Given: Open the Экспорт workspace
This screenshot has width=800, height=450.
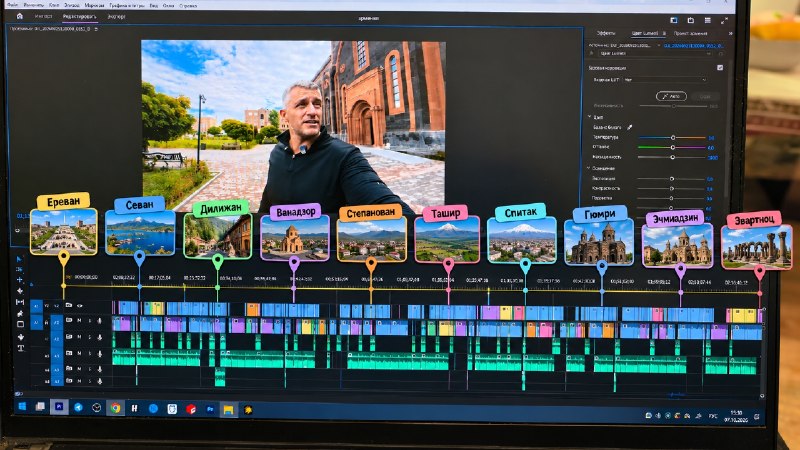Looking at the screenshot, I should [x=116, y=17].
